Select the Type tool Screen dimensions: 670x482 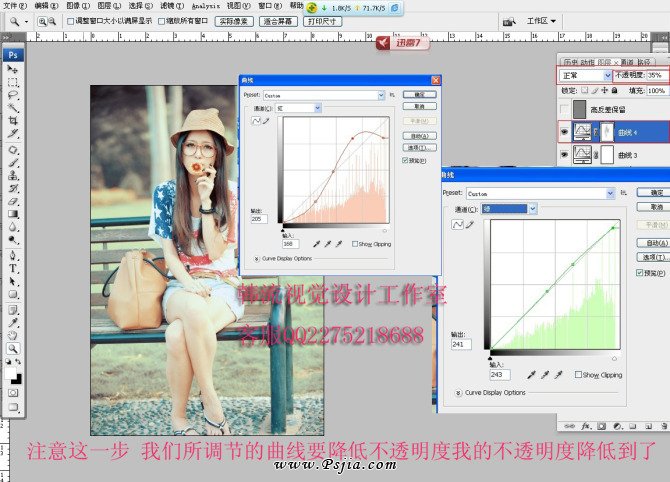click(x=13, y=268)
